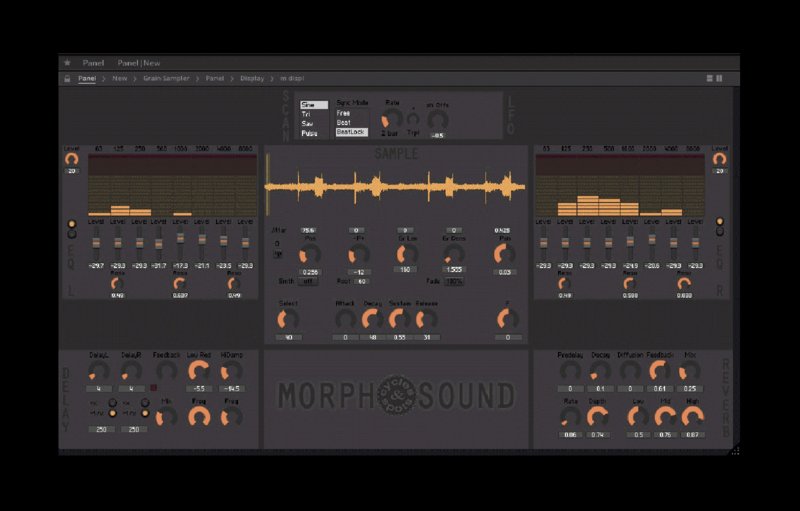Click the reverb Diffusion knob
This screenshot has height=511, width=800.
630,372
